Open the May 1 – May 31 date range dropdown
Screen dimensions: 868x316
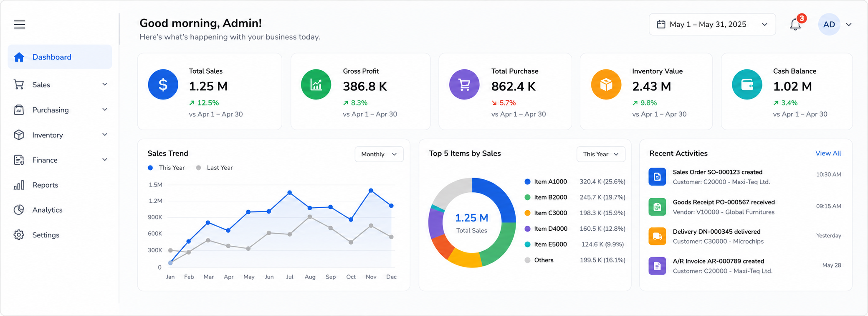712,24
